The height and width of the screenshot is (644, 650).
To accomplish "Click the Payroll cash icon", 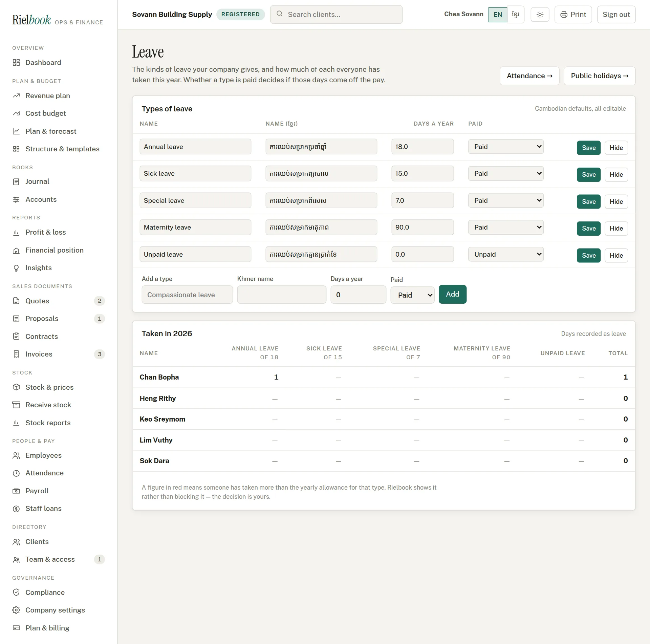I will [16, 491].
